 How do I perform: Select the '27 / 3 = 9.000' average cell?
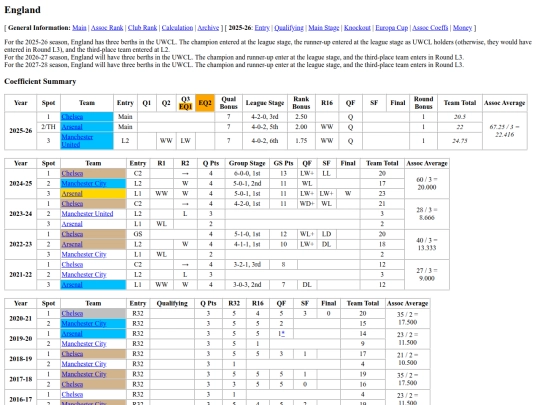tap(427, 274)
